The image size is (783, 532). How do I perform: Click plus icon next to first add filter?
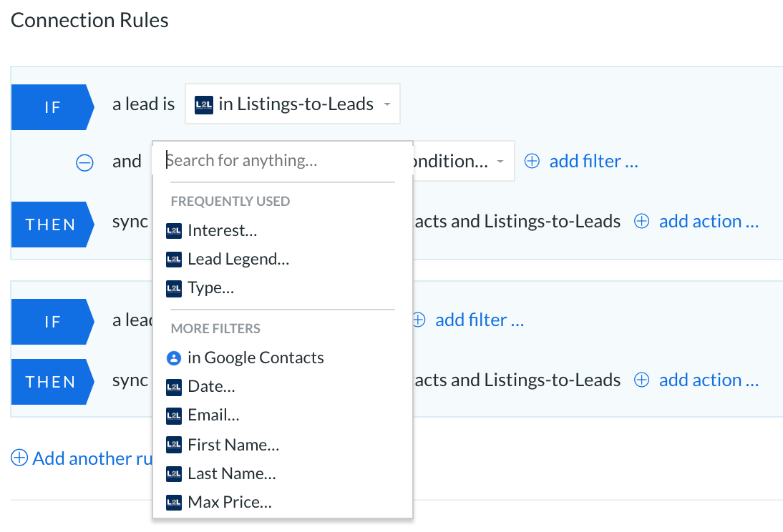532,161
